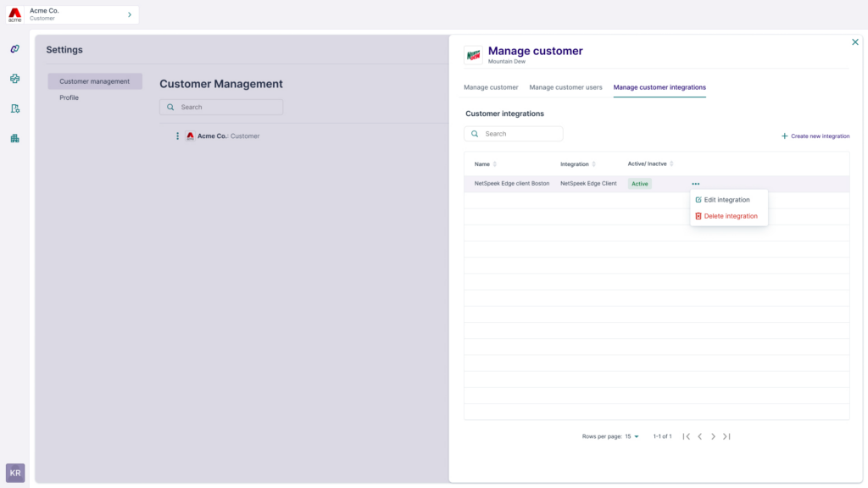Open Profile in Settings sidebar
The height and width of the screenshot is (488, 868).
[69, 98]
